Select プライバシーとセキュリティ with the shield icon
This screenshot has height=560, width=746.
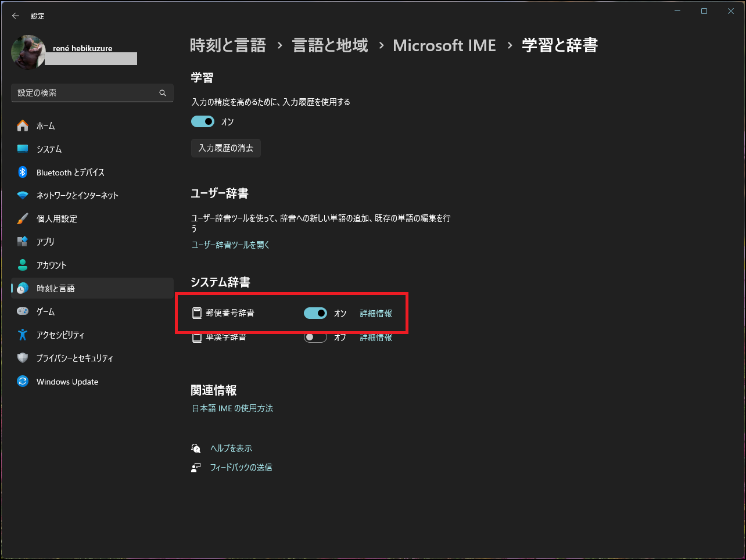(x=92, y=358)
